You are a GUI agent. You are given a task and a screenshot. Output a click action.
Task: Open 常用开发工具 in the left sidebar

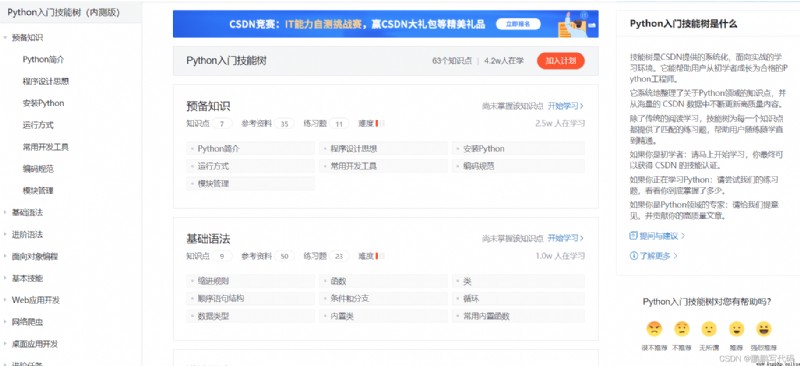click(46, 147)
